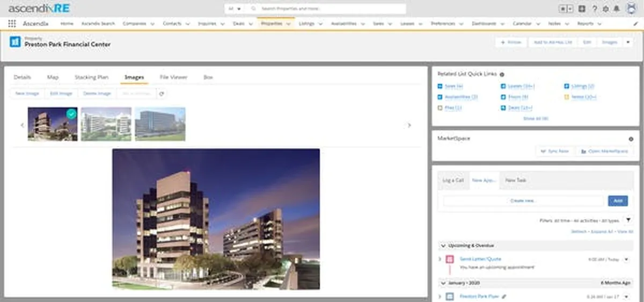Open the help question mark icon
The image size is (644, 302).
595,9
